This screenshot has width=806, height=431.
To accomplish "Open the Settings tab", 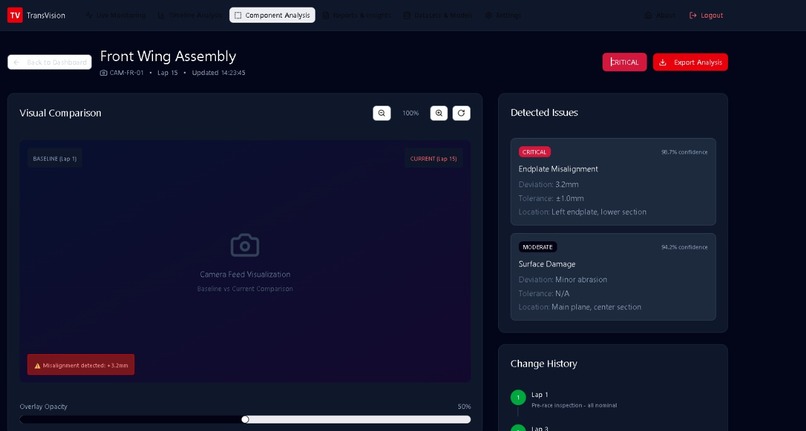I will point(502,15).
